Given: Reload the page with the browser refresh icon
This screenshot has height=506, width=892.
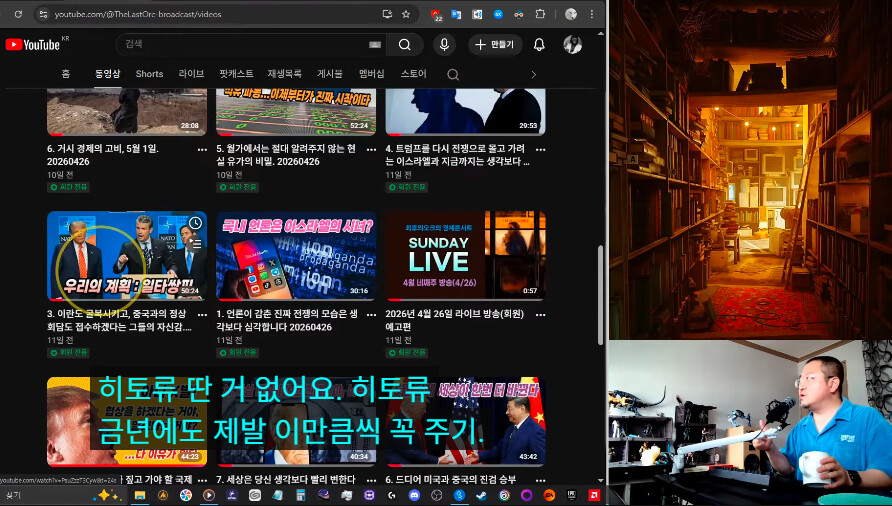Looking at the screenshot, I should pos(18,14).
